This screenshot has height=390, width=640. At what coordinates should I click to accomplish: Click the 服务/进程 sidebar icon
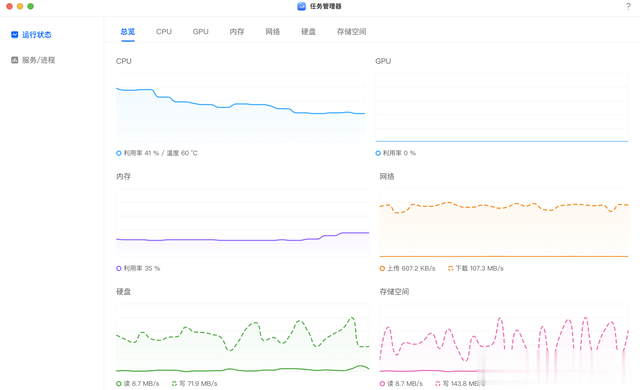tap(15, 60)
